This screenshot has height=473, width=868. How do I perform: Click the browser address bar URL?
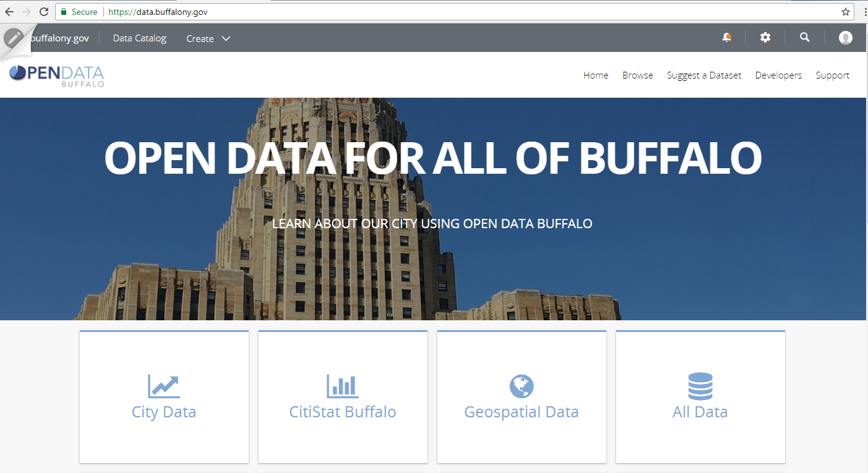371,12
